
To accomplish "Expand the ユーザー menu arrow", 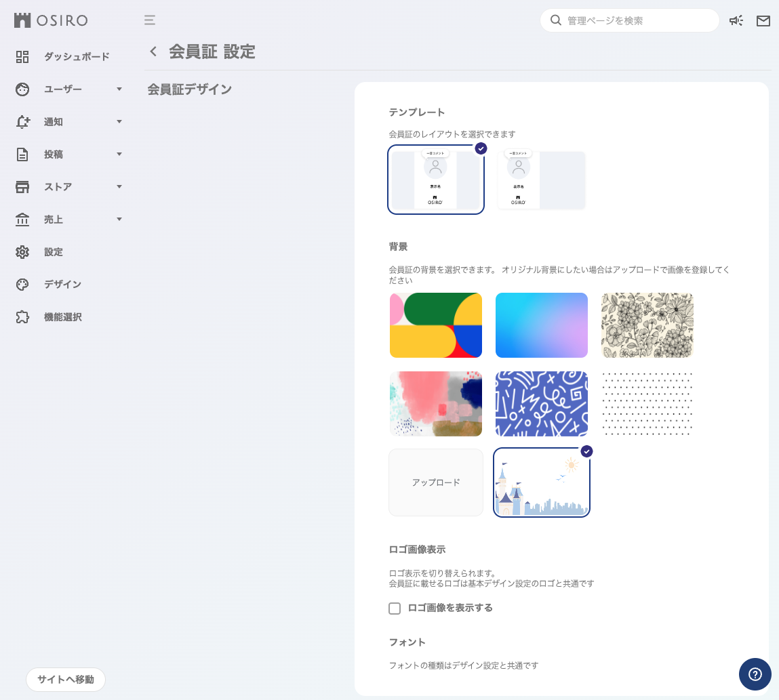I will tap(119, 89).
